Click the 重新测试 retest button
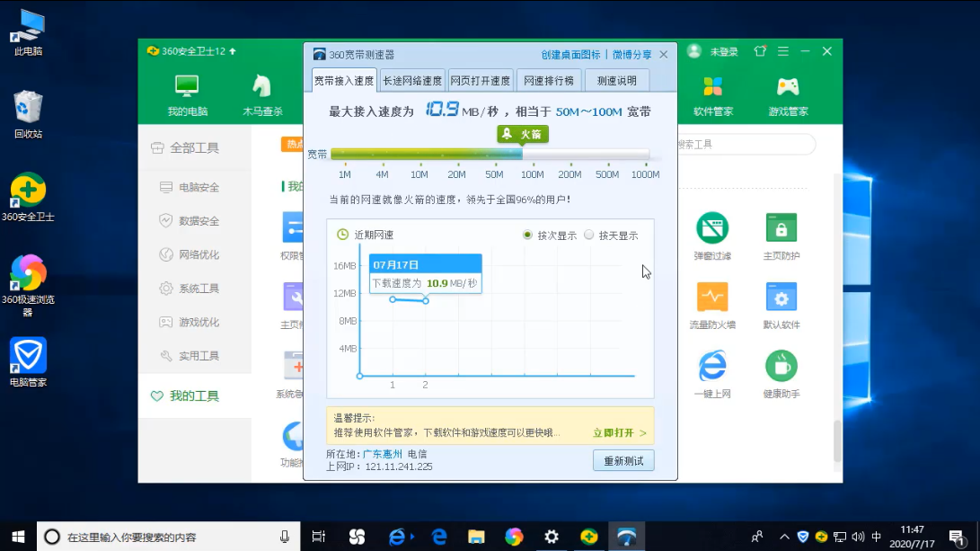This screenshot has height=551, width=980. tap(623, 460)
